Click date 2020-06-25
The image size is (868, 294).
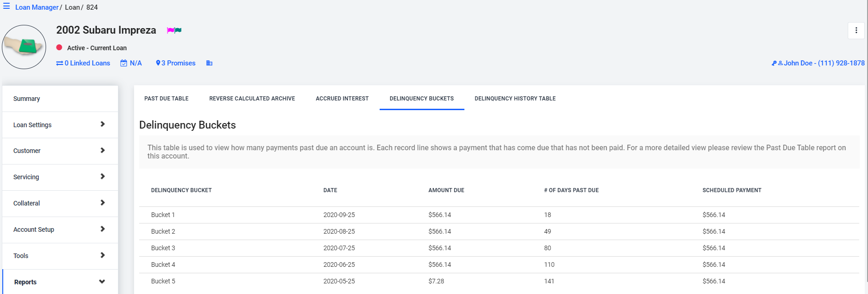(339, 265)
